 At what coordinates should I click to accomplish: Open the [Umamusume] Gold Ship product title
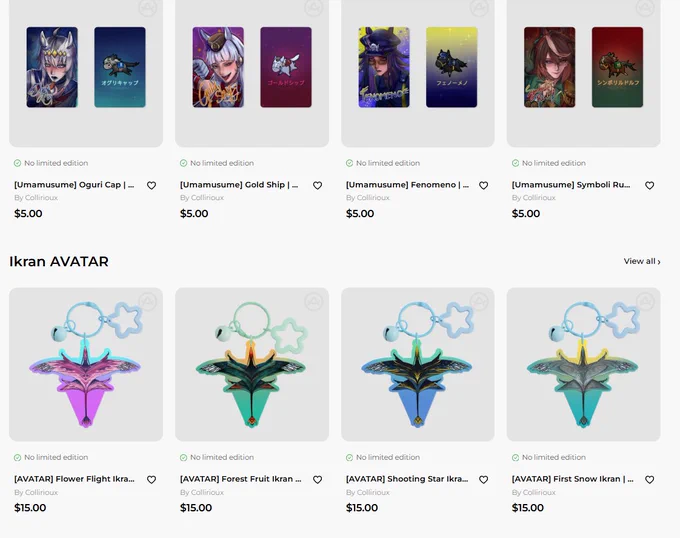239,185
